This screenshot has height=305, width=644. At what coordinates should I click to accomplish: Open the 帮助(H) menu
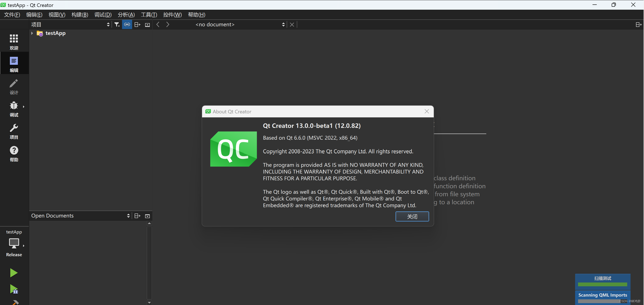point(197,15)
